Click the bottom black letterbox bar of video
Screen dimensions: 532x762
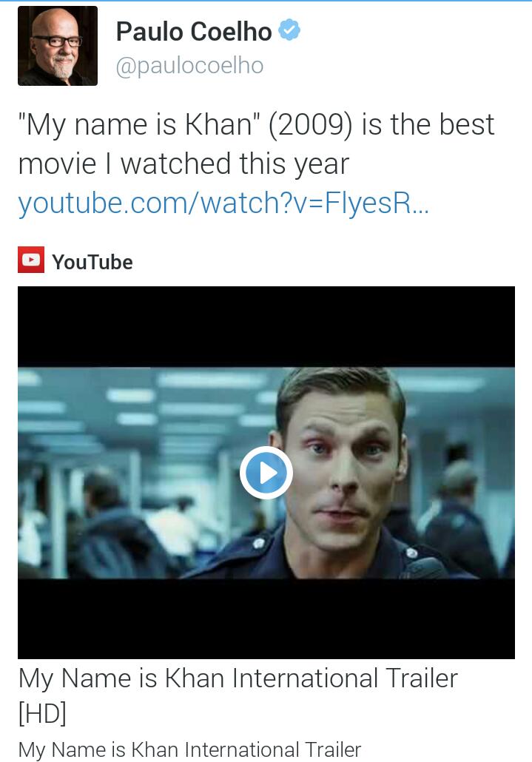coord(266,618)
